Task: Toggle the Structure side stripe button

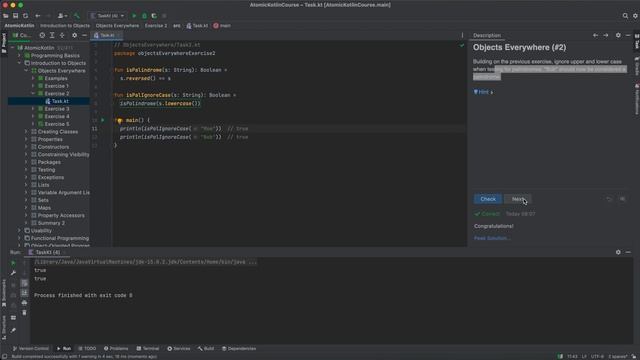Action: 4,327
